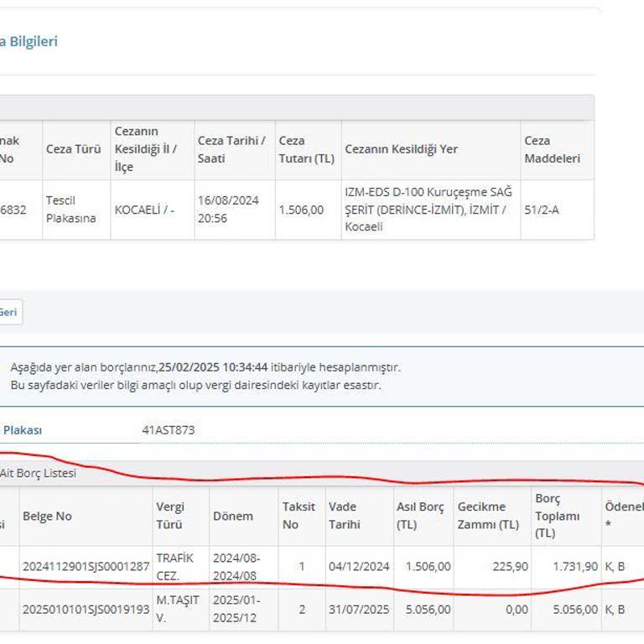The image size is (644, 644).
Task: Click the Ceza Tarihi / Saati column header
Action: point(231,149)
